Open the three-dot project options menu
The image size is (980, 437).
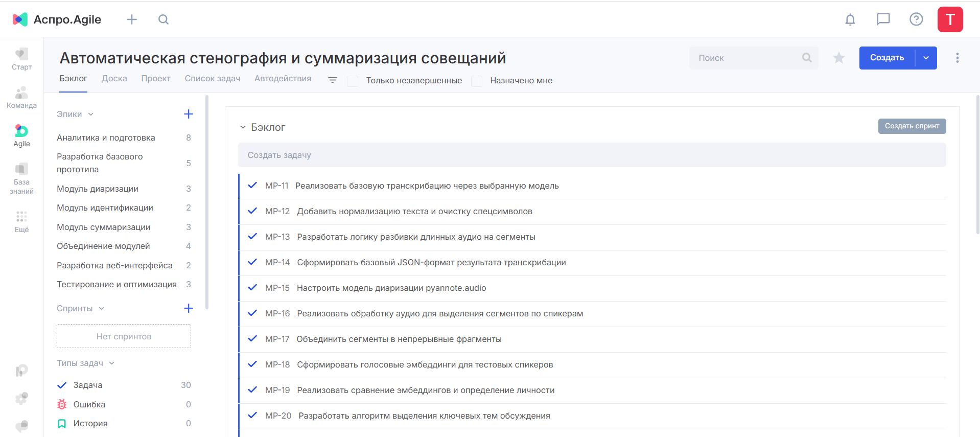point(957,58)
